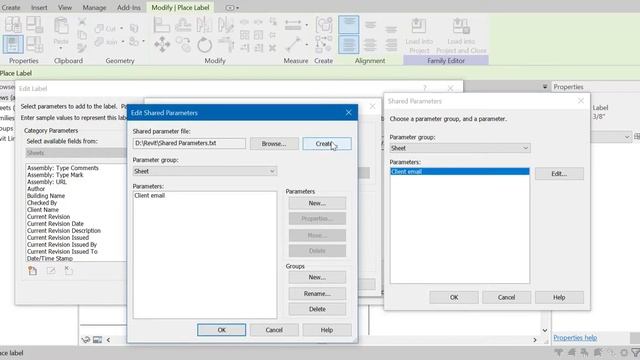
Task: Click the Delete X icon in Modify panel
Action: click(273, 48)
